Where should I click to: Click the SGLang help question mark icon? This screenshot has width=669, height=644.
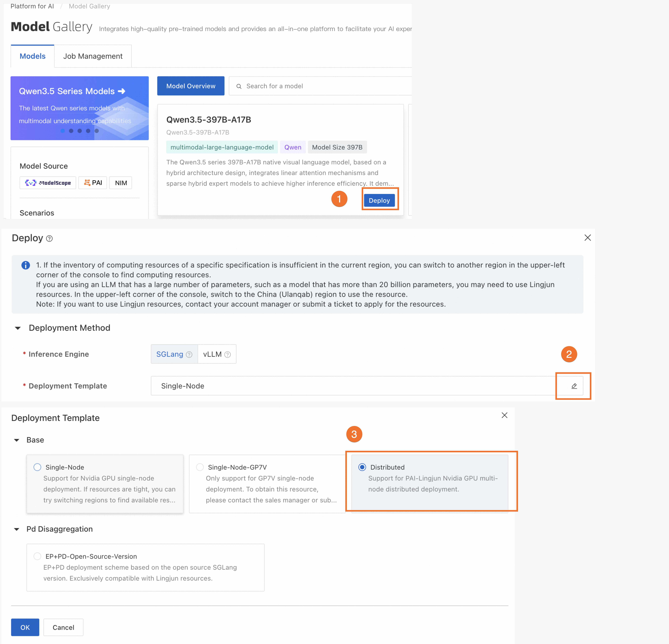189,355
